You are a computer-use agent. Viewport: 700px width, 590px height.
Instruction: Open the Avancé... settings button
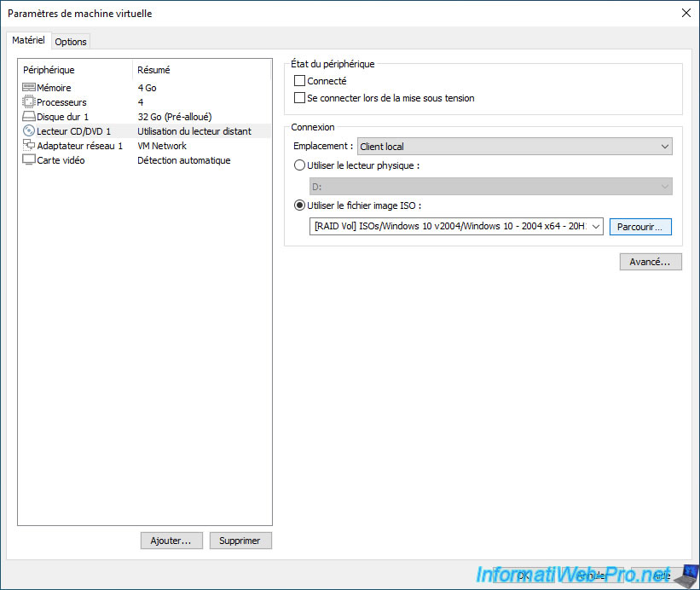click(x=650, y=262)
